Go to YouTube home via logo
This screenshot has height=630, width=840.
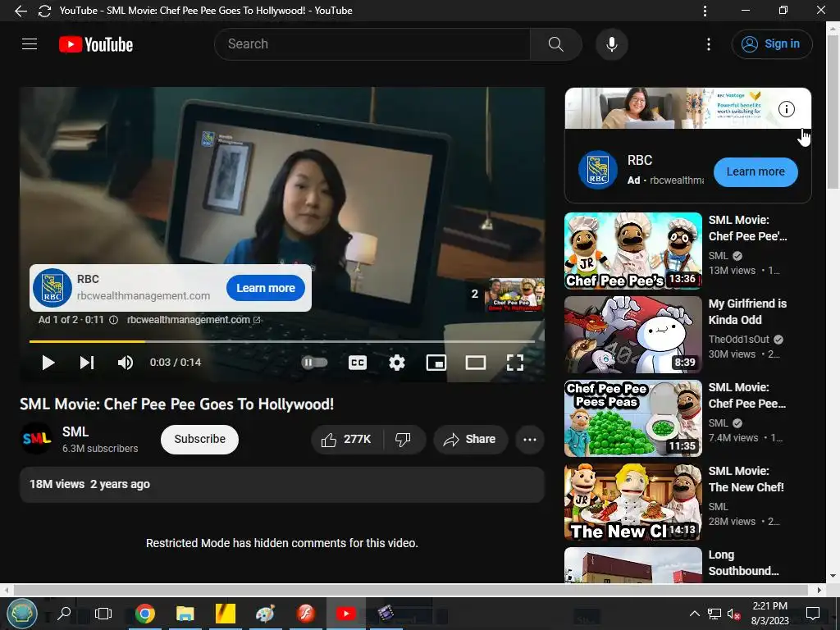(96, 44)
